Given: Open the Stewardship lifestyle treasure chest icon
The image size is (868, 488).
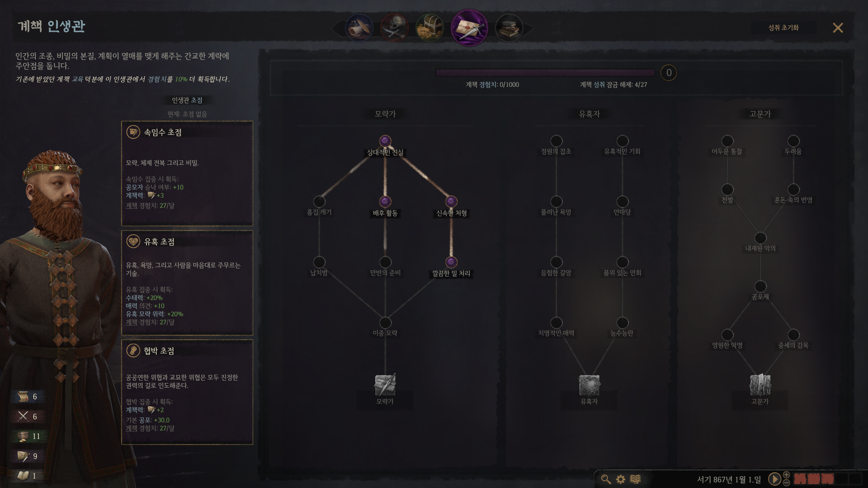Looking at the screenshot, I should [430, 28].
